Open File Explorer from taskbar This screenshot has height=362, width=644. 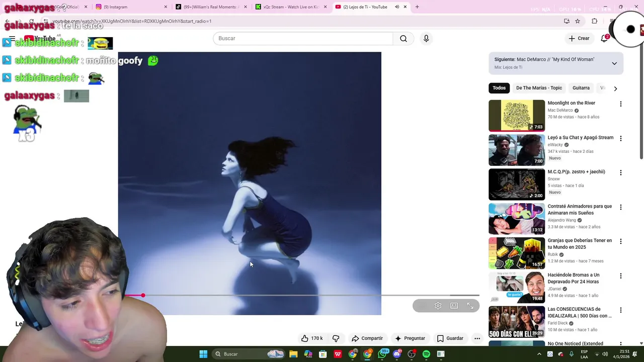click(293, 354)
